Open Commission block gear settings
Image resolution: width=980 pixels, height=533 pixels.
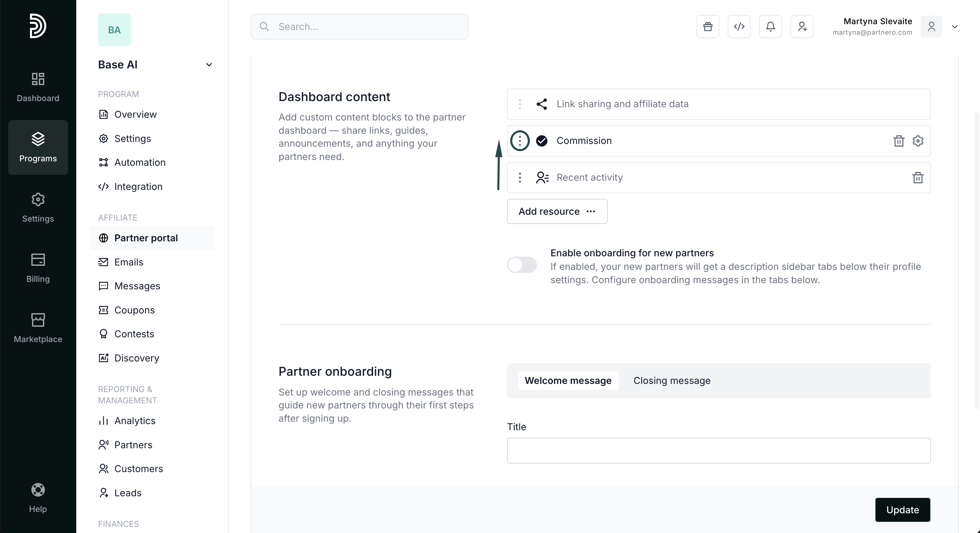[918, 141]
